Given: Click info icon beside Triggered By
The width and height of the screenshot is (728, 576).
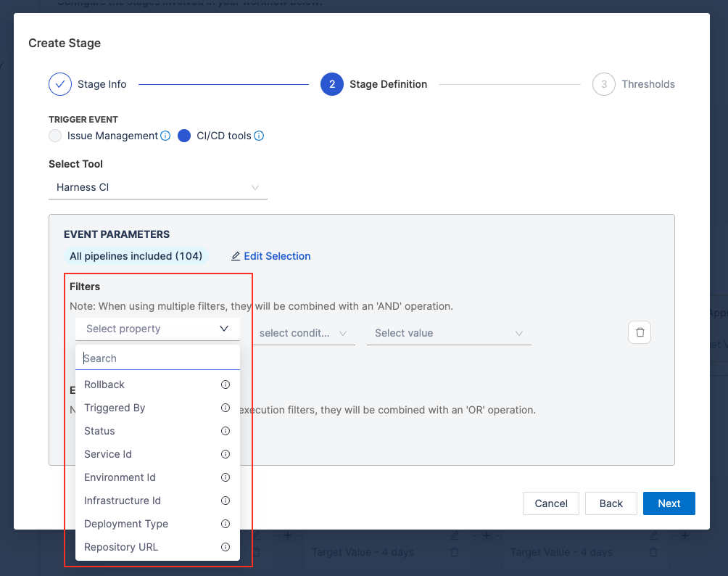Looking at the screenshot, I should coord(226,408).
